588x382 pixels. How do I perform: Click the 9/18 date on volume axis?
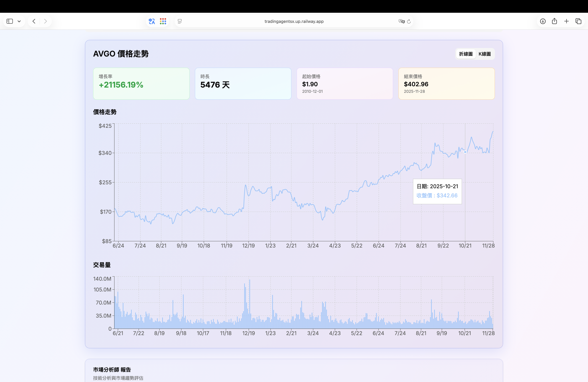pyautogui.click(x=181, y=333)
